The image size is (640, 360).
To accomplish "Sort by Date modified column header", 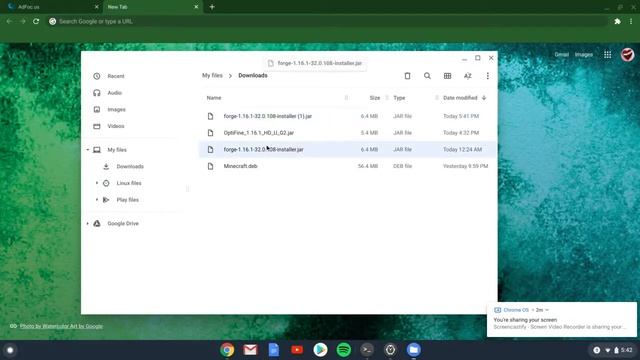I will coord(460,98).
